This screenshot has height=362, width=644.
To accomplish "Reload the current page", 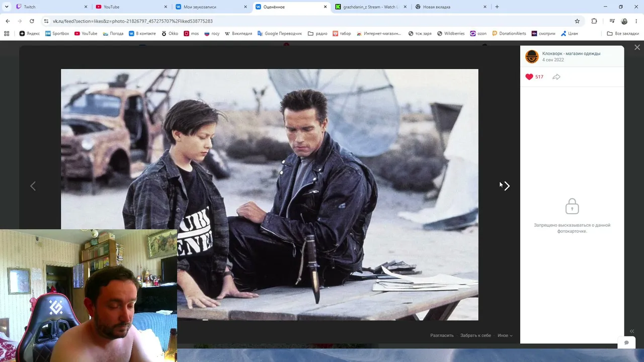I will tap(32, 21).
